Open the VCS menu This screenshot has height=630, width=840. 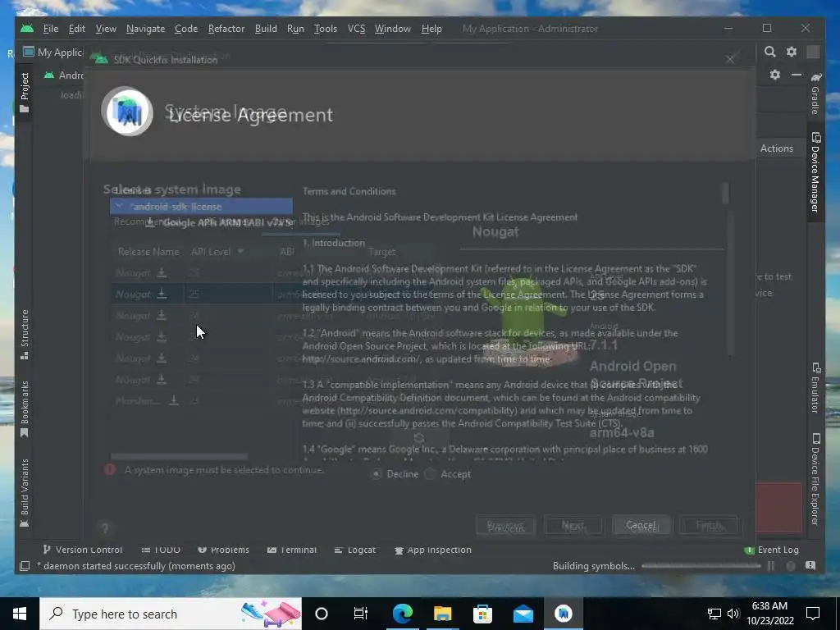[x=356, y=29]
